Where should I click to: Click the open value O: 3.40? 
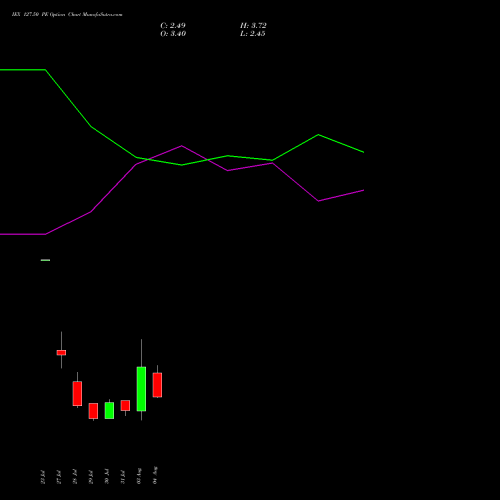[x=173, y=34]
